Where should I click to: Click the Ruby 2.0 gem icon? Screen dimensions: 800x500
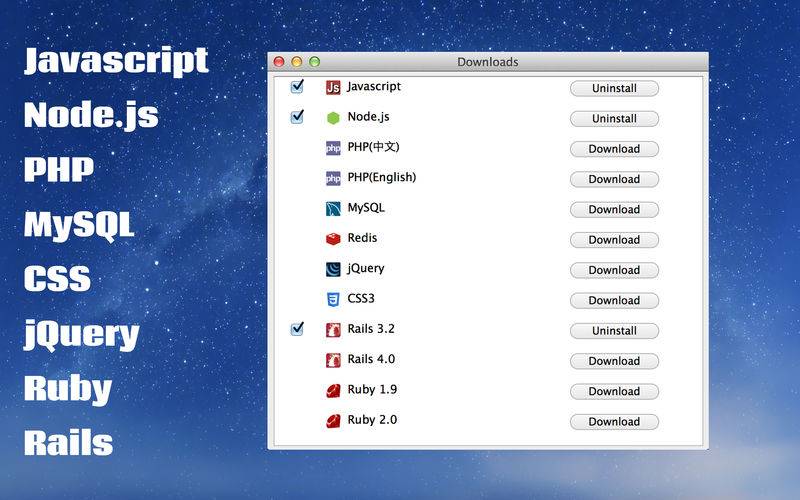pos(333,421)
